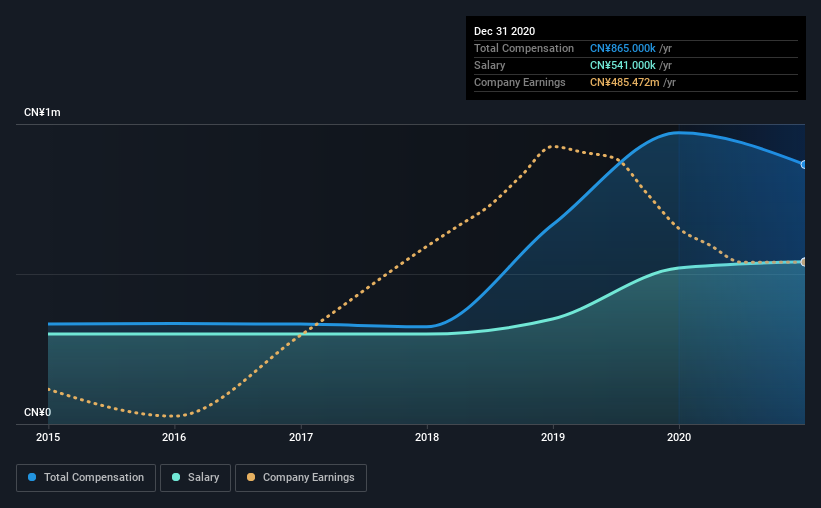
Task: Click the Company Earnings tooltip row label
Action: coord(519,82)
